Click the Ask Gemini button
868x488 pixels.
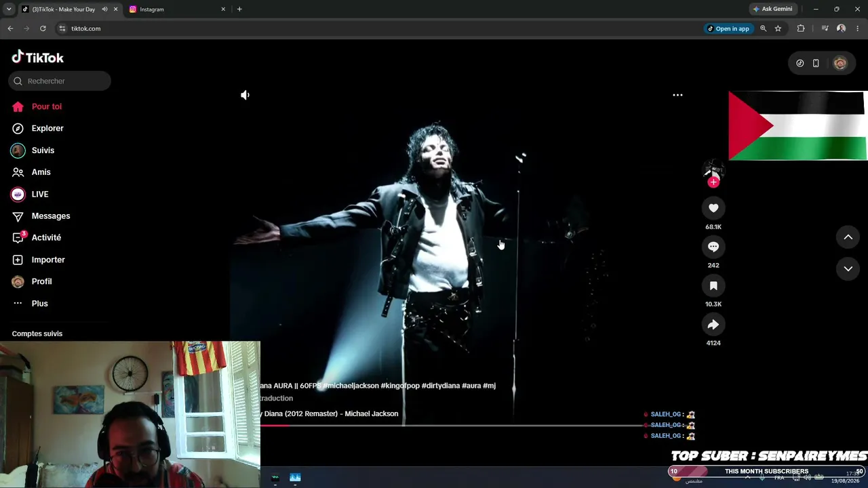[x=772, y=9]
